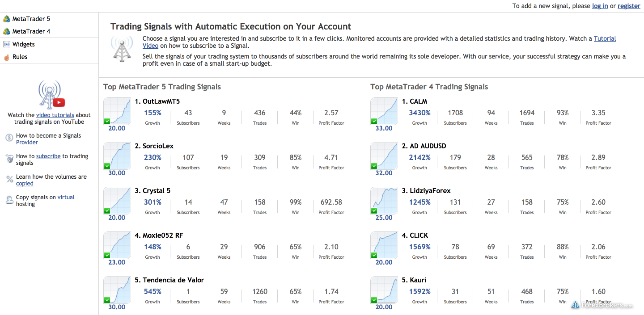Click the percent icon beside volumes copied

click(9, 179)
